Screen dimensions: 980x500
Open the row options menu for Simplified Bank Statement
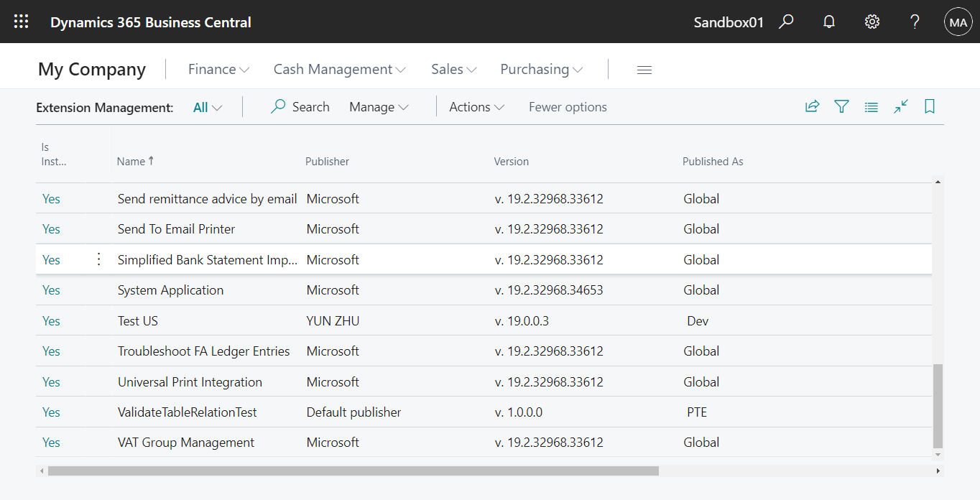click(98, 259)
